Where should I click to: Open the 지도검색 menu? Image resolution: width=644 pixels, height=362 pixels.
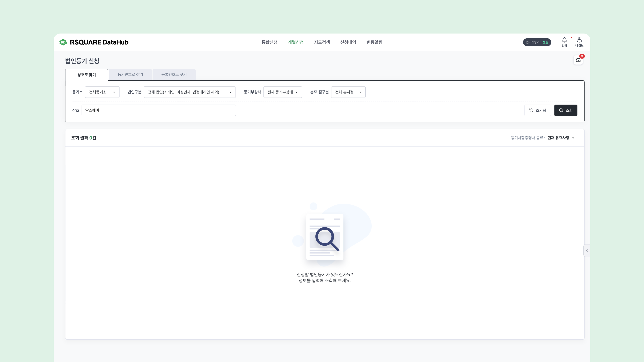pyautogui.click(x=322, y=42)
